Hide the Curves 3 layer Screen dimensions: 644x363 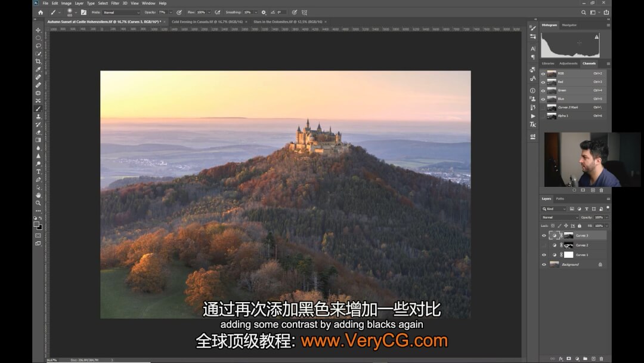pyautogui.click(x=544, y=236)
